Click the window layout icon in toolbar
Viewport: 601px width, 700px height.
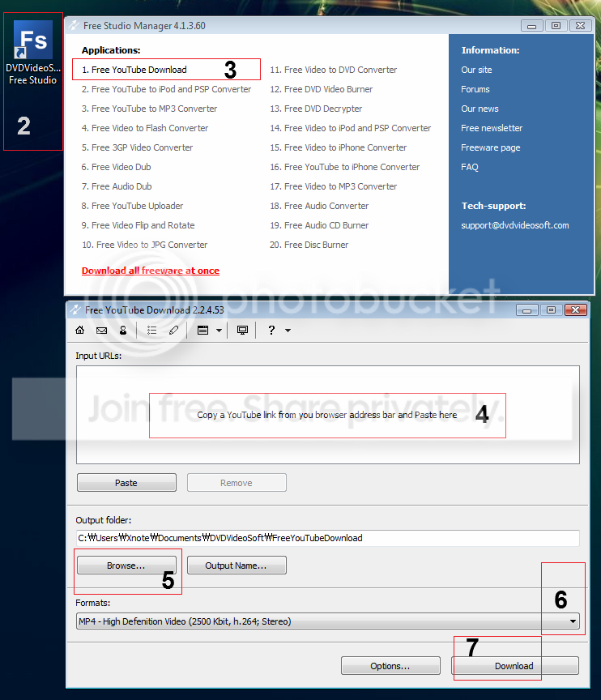pos(202,330)
